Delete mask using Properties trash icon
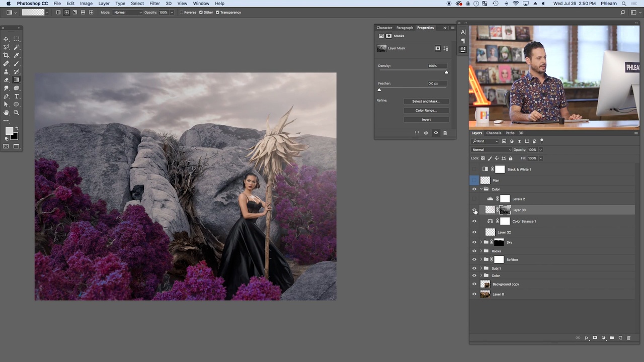Image resolution: width=644 pixels, height=362 pixels. click(445, 133)
